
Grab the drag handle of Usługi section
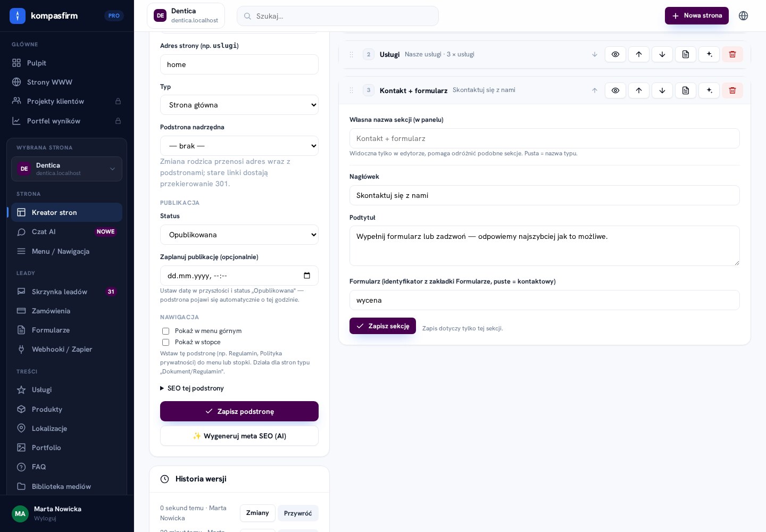351,54
